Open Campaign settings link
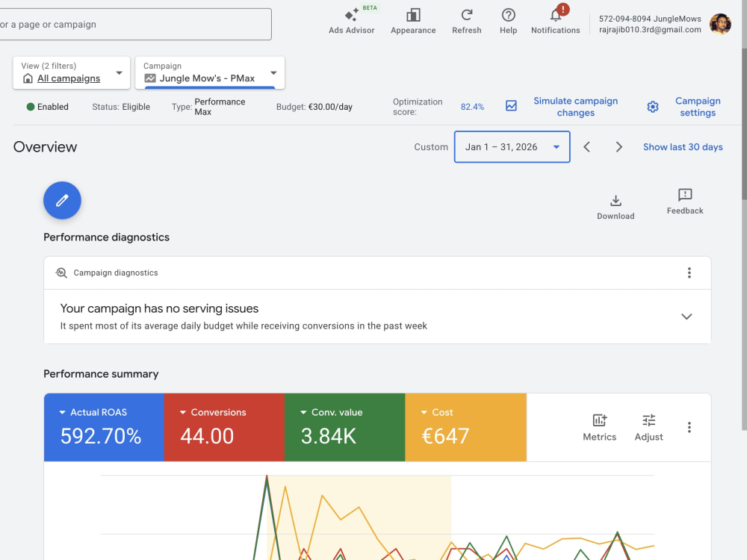747x560 pixels. tap(698, 107)
